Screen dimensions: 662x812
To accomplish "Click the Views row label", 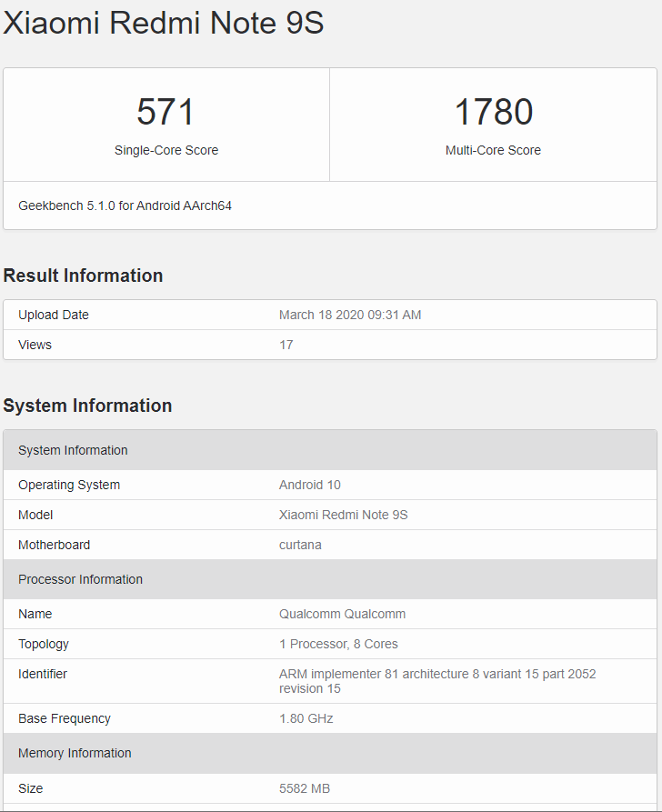I will (x=35, y=345).
